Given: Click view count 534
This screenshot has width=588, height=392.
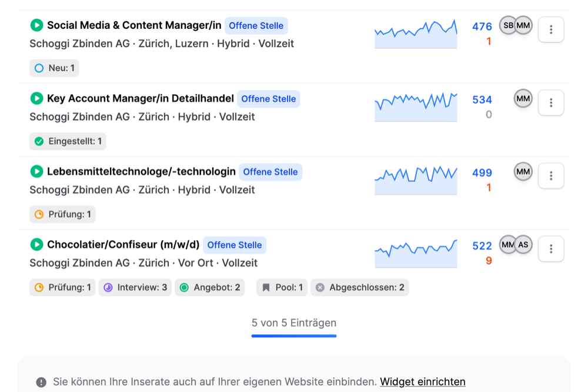Looking at the screenshot, I should click(x=482, y=99).
